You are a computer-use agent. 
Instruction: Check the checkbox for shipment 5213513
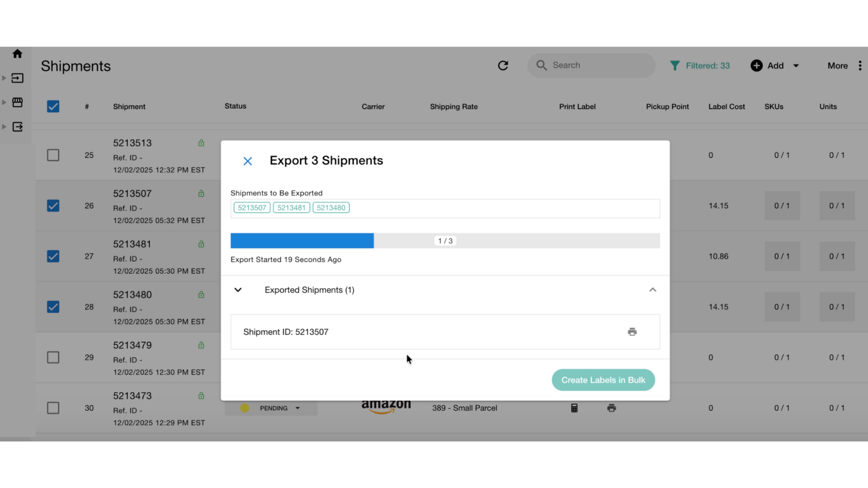pos(53,155)
